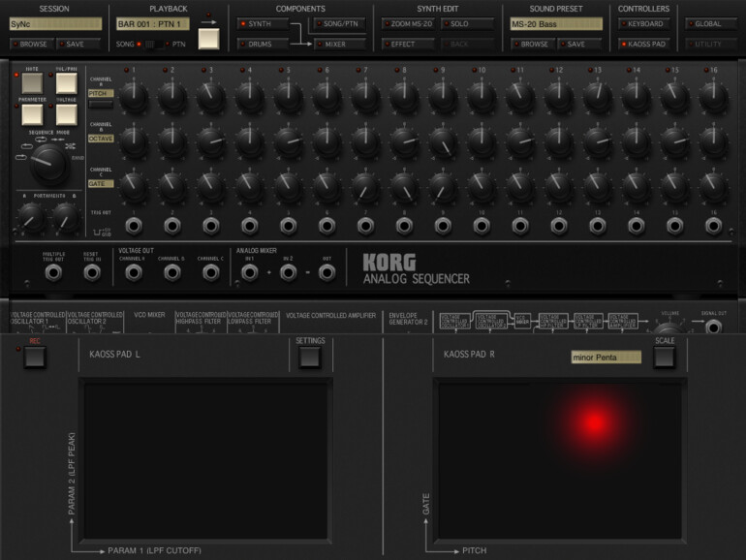Enable the KEYBOARD controller
The image size is (746, 560).
(643, 23)
